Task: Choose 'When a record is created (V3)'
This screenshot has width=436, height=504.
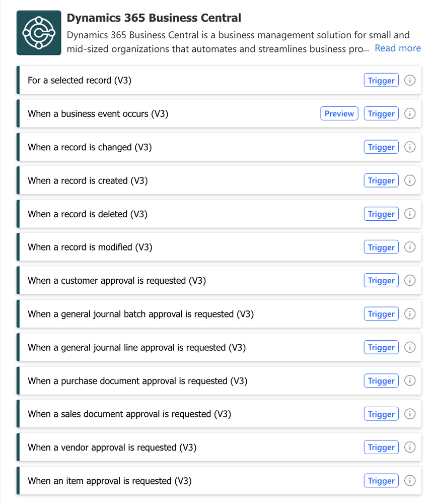Action: pyautogui.click(x=219, y=180)
